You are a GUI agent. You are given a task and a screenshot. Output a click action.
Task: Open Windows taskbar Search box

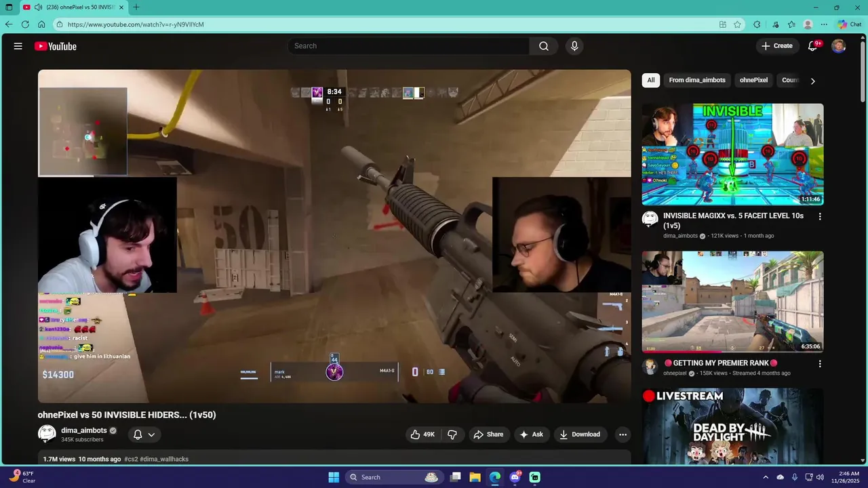point(393,477)
